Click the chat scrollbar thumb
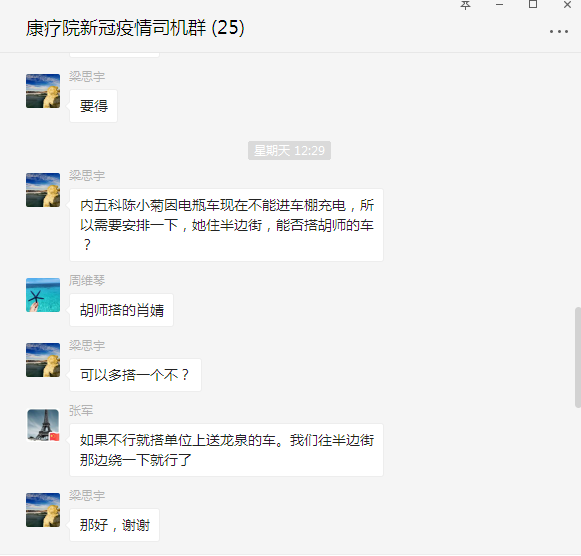 (578, 357)
